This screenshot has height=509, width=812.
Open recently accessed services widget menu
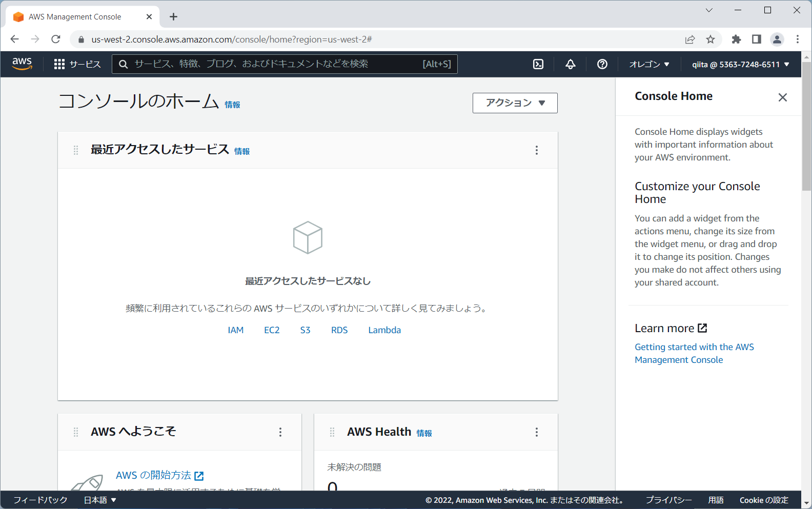pos(537,150)
